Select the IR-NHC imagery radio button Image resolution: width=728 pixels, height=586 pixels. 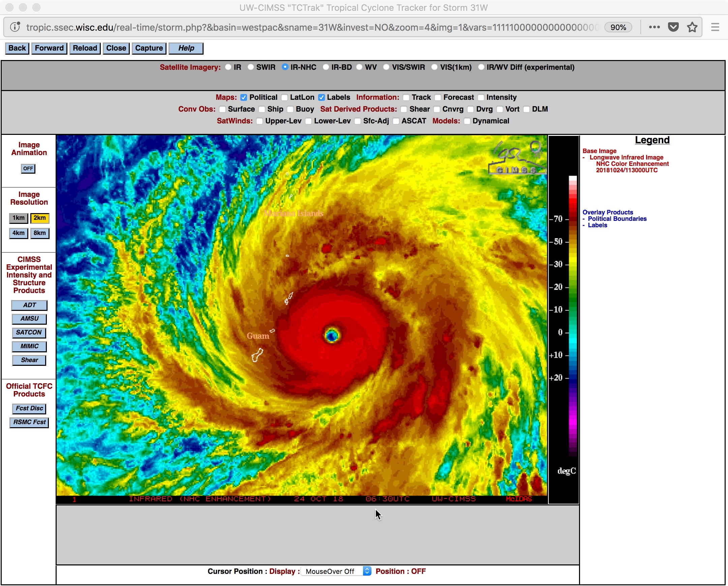[285, 67]
